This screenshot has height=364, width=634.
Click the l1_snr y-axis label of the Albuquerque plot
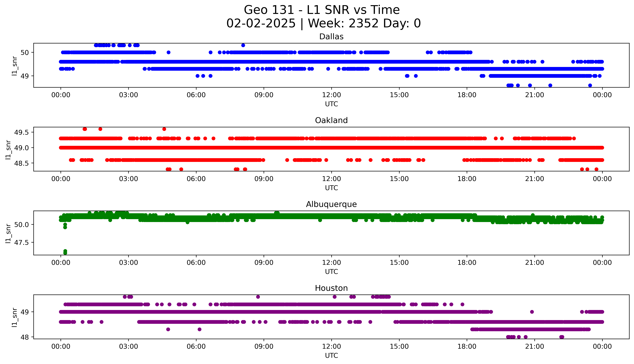8,233
